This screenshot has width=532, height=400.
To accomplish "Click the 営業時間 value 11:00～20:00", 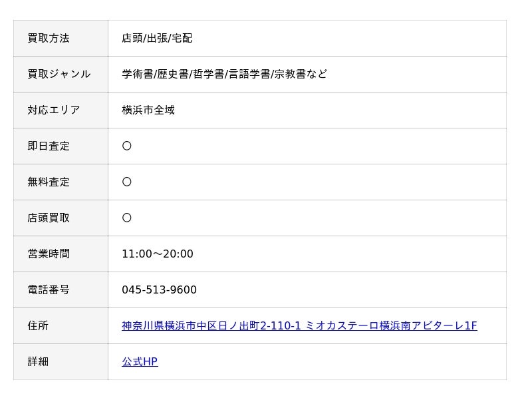I will point(158,254).
